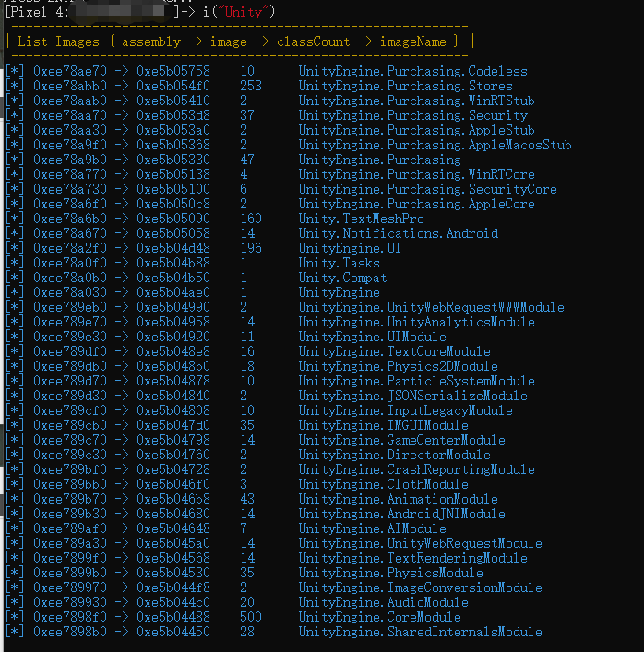Click image name UnityEngine.UnityAnalyticsModule
Image resolution: width=644 pixels, height=652 pixels.
coord(416,322)
